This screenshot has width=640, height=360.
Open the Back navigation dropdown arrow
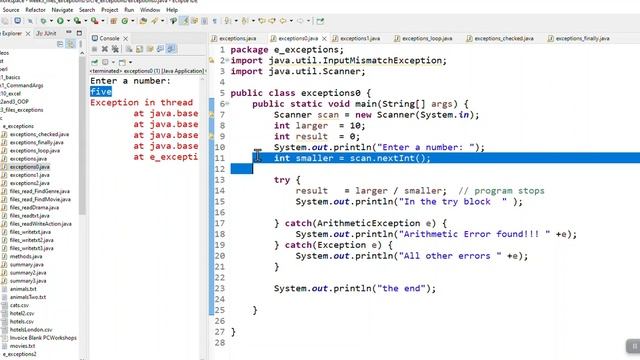tap(291, 21)
